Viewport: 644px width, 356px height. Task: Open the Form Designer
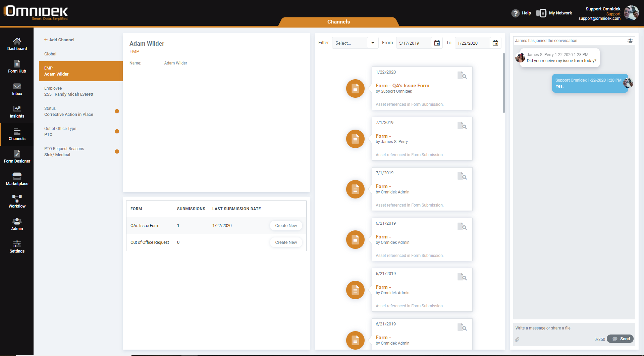pos(17,157)
